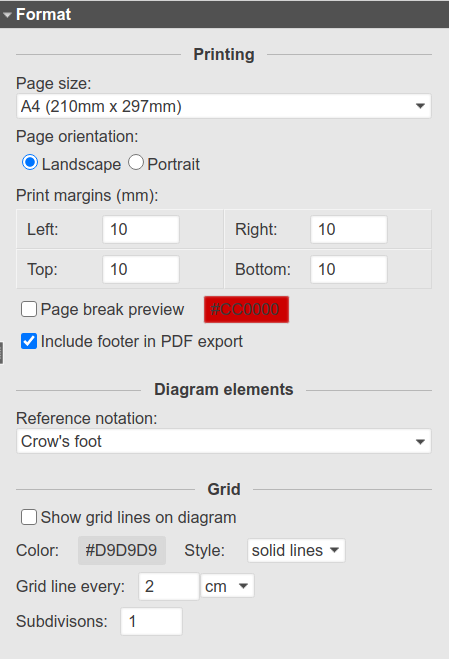Click the Subdivisions input field

(151, 621)
